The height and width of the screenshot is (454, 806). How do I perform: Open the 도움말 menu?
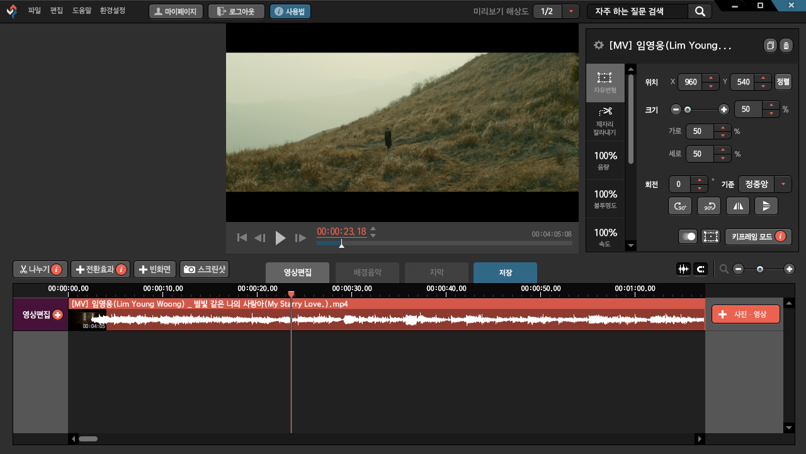click(x=82, y=11)
